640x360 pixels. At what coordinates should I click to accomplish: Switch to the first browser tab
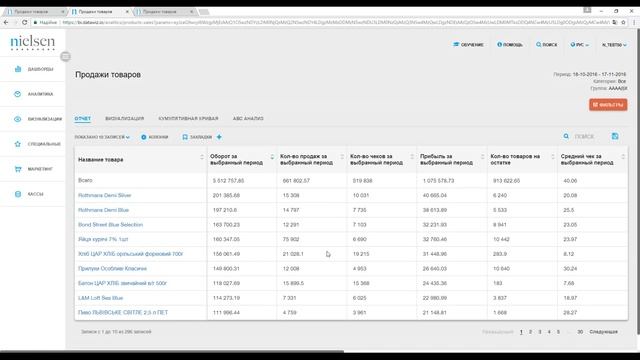click(35, 12)
